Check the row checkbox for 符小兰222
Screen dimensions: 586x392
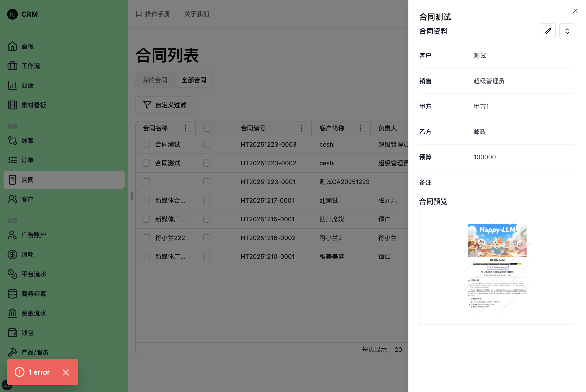[x=146, y=238]
